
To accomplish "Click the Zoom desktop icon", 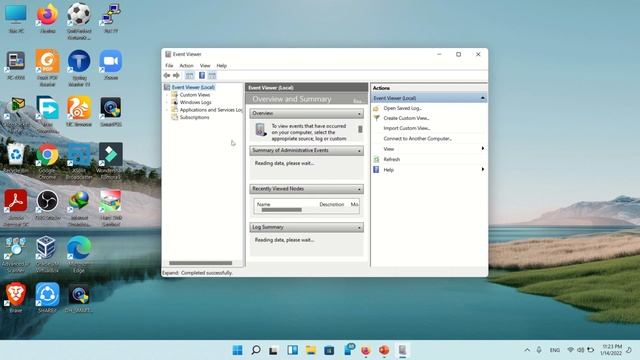I will 111,64.
